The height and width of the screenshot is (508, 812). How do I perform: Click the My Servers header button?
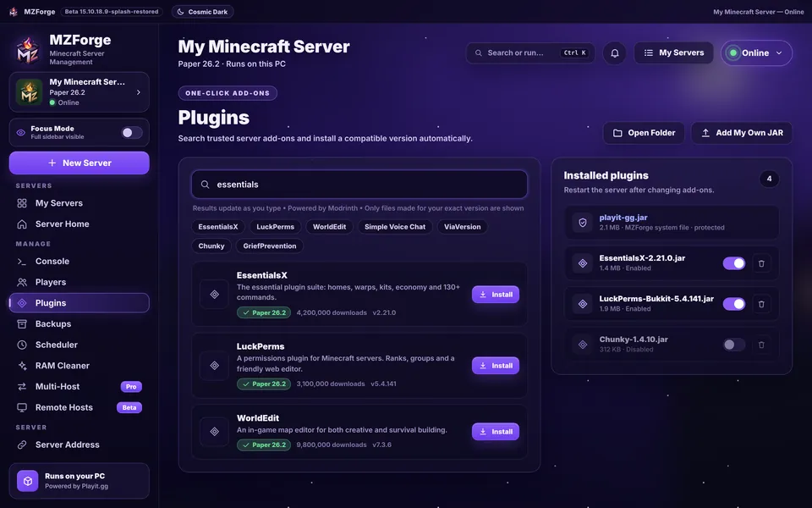673,52
